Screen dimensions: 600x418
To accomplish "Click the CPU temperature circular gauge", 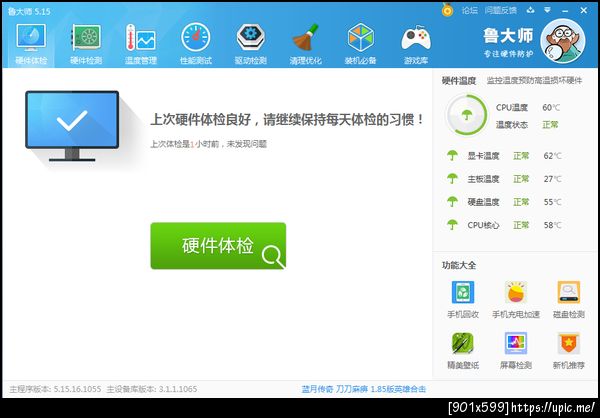I will tap(466, 115).
